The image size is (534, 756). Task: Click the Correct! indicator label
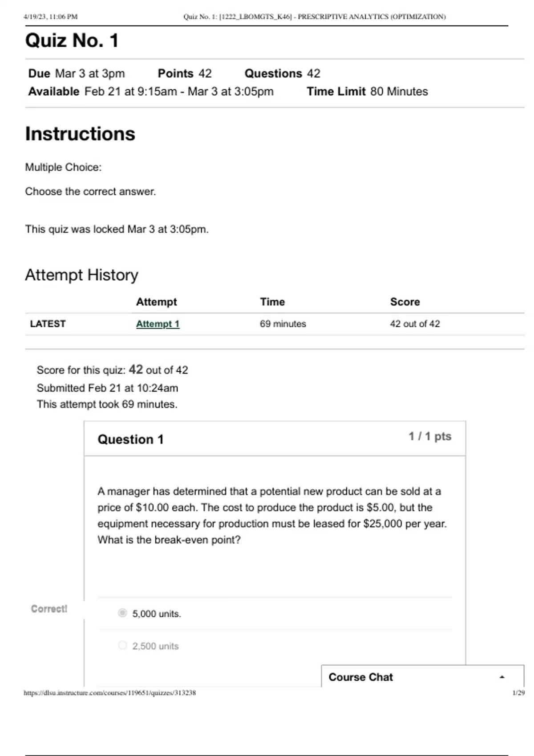click(x=49, y=608)
